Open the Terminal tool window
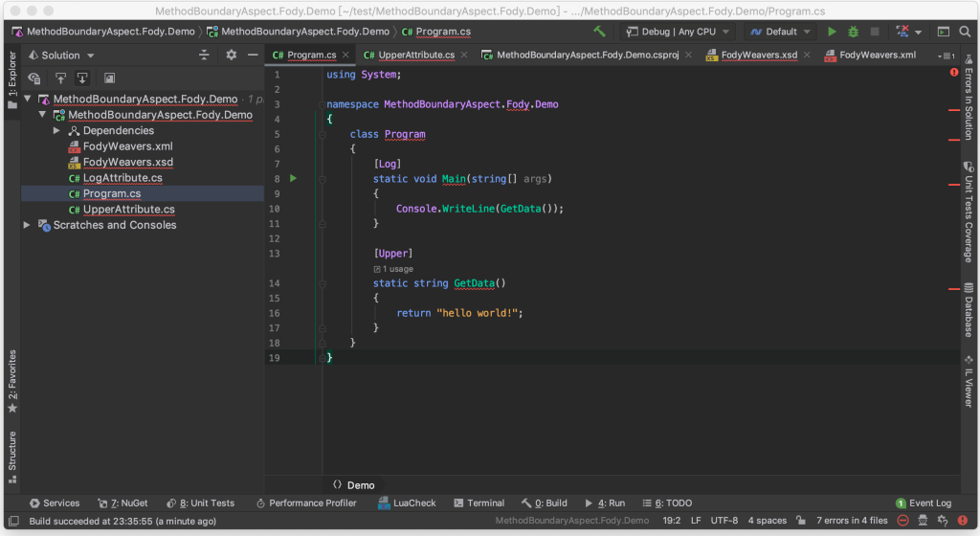Viewport: 980px width, 536px height. pyautogui.click(x=479, y=502)
